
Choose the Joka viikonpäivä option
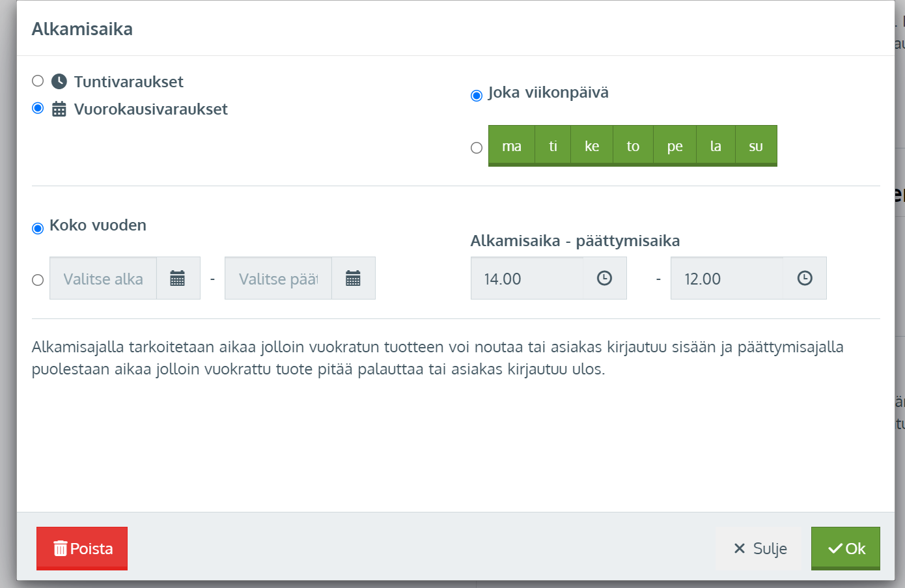click(477, 96)
